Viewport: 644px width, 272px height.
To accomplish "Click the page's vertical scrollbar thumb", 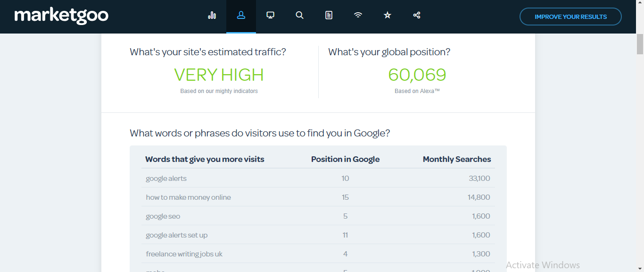I will pos(640,45).
